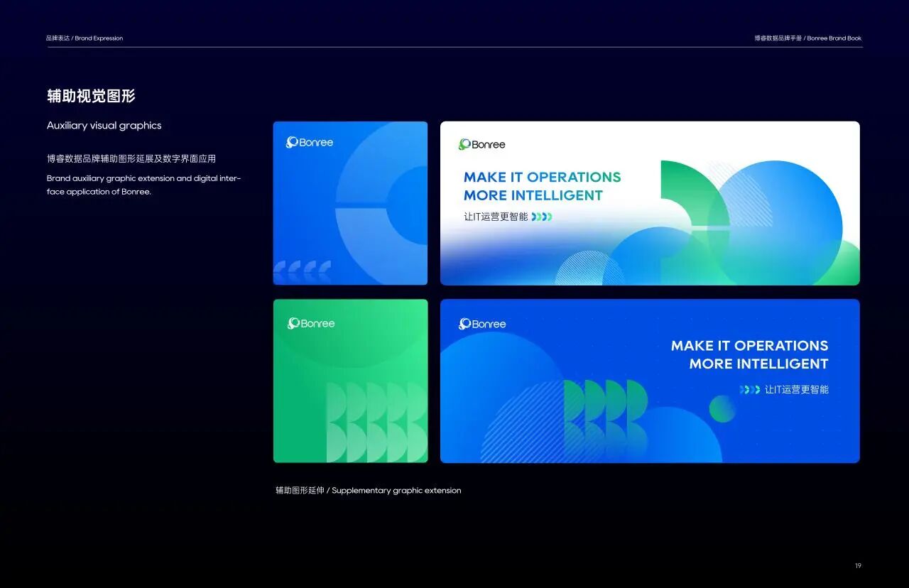The width and height of the screenshot is (909, 588).
Task: Click the 'Auxiliary visual graphics' subtitle
Action: (x=104, y=126)
